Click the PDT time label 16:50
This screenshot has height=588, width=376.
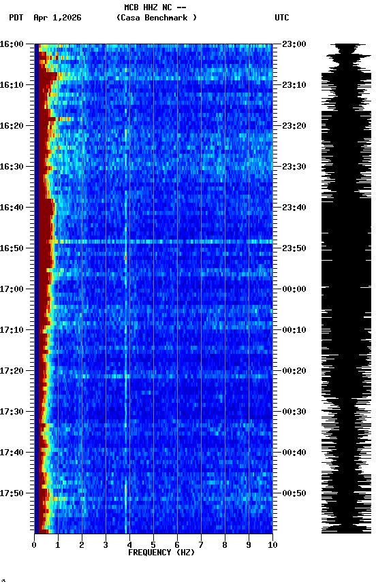point(12,248)
